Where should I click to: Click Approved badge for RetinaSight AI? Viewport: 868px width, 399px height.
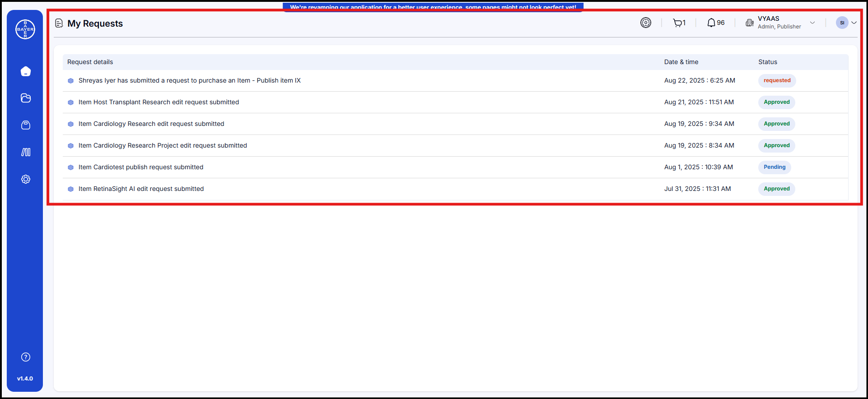pos(777,189)
